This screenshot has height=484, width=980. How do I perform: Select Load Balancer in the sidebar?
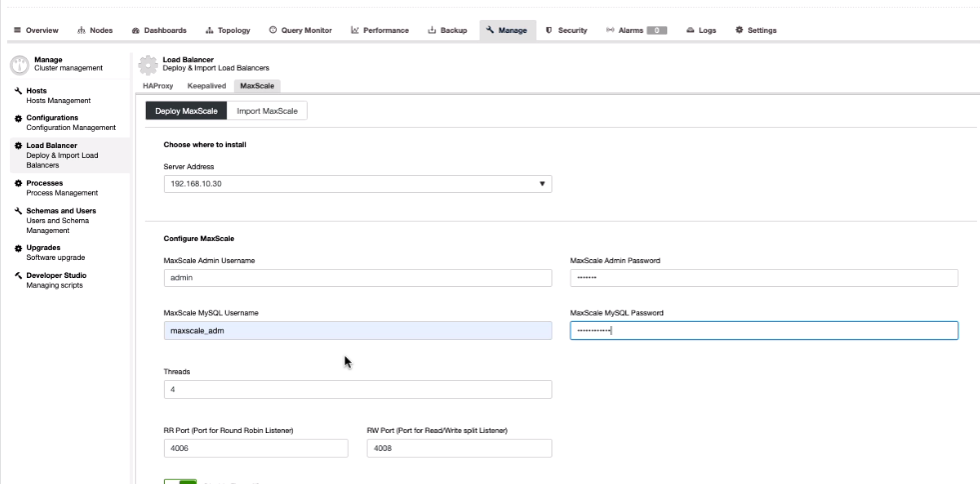point(69,155)
